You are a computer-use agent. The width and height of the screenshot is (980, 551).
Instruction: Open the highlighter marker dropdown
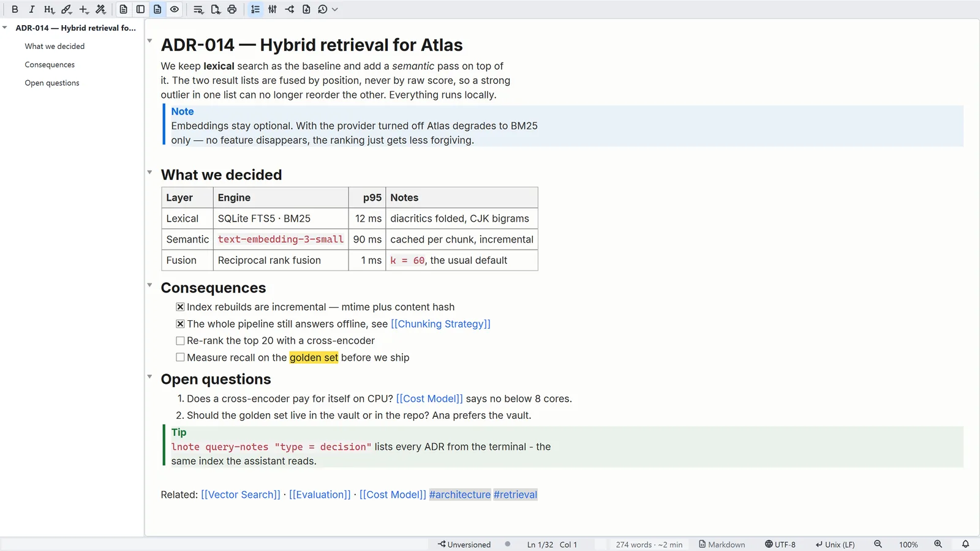(66, 9)
